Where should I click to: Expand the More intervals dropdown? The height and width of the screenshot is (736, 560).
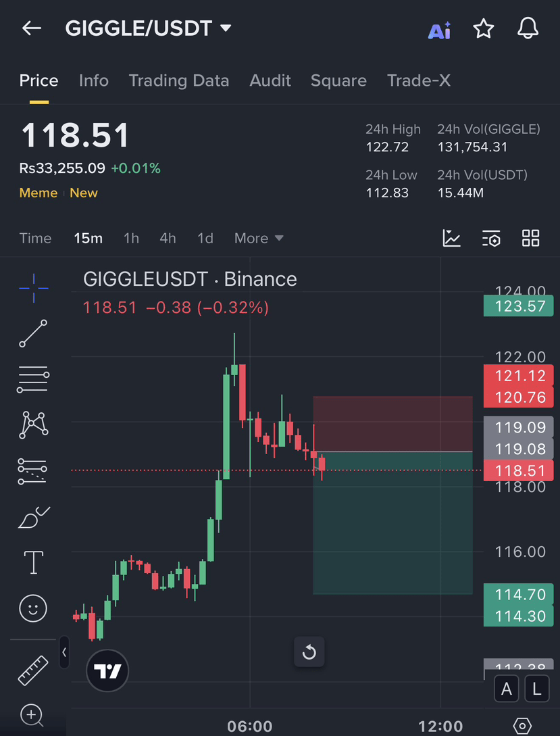click(x=259, y=239)
